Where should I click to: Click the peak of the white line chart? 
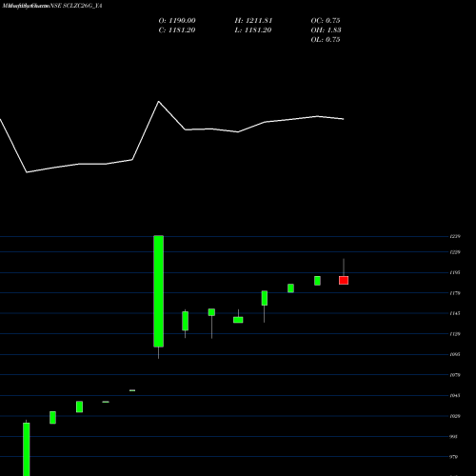(159, 102)
